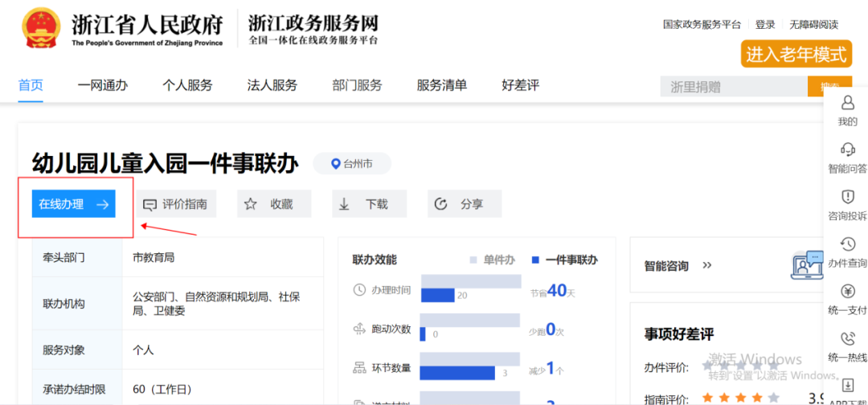Screen dimensions: 868x405
Task: Open the 个人服务 menu item
Action: pos(187,86)
